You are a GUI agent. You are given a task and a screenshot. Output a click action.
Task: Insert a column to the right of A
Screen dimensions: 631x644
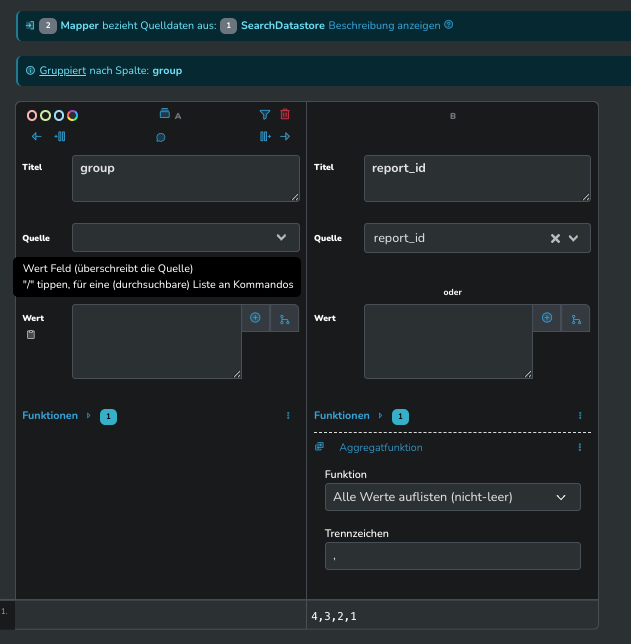coord(265,136)
